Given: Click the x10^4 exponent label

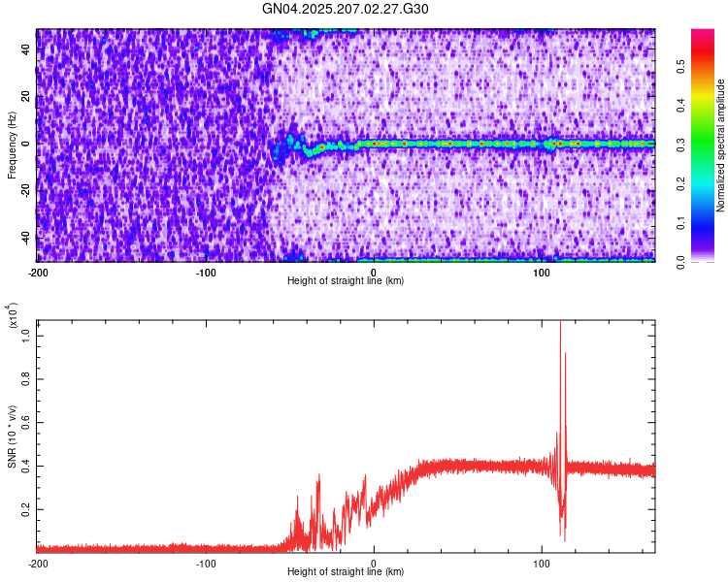Looking at the screenshot, I should point(13,315).
